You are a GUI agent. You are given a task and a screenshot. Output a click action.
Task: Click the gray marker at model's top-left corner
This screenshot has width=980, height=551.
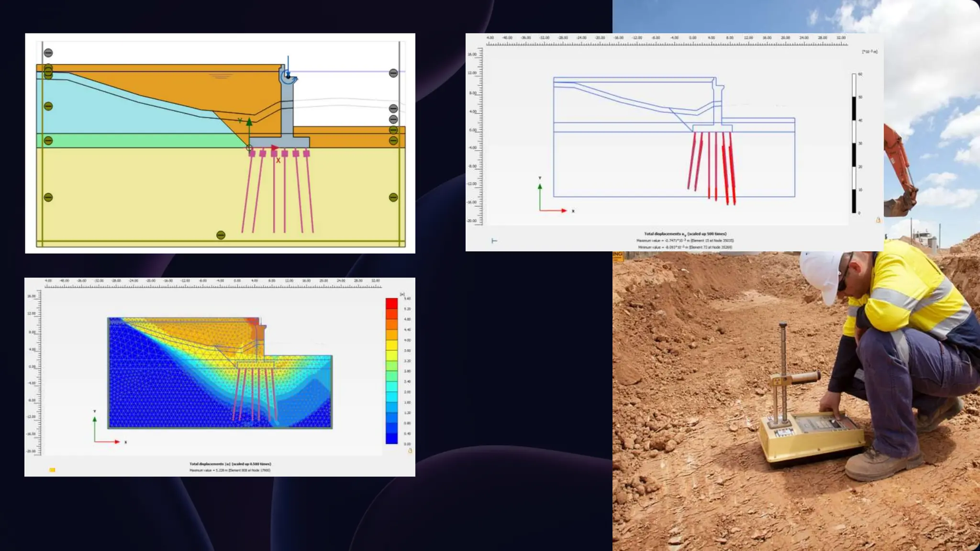pyautogui.click(x=48, y=53)
